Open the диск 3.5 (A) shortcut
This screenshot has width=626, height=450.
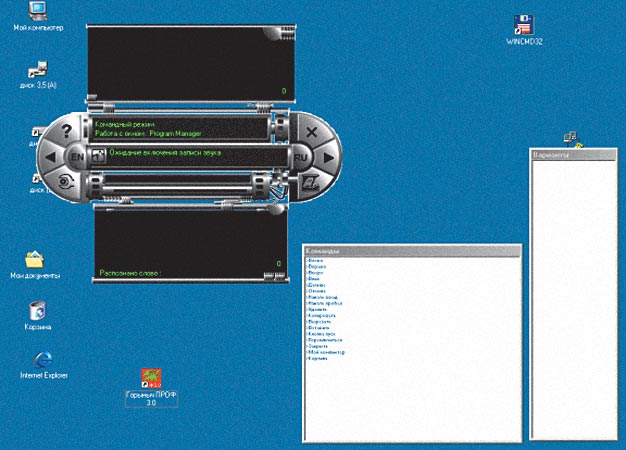[37, 70]
